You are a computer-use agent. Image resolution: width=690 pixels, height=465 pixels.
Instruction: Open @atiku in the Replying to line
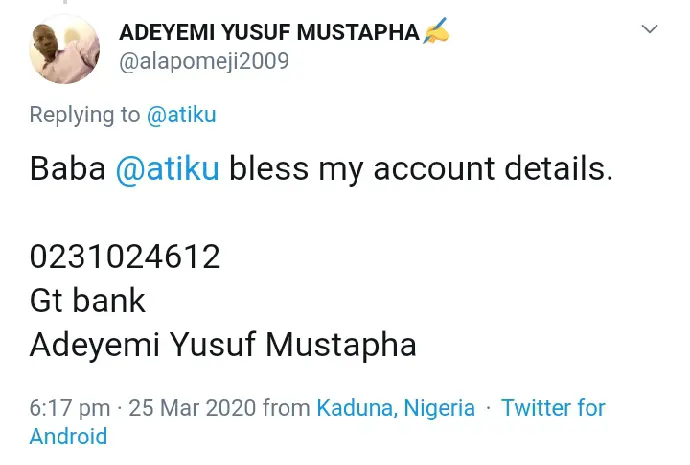tap(181, 115)
